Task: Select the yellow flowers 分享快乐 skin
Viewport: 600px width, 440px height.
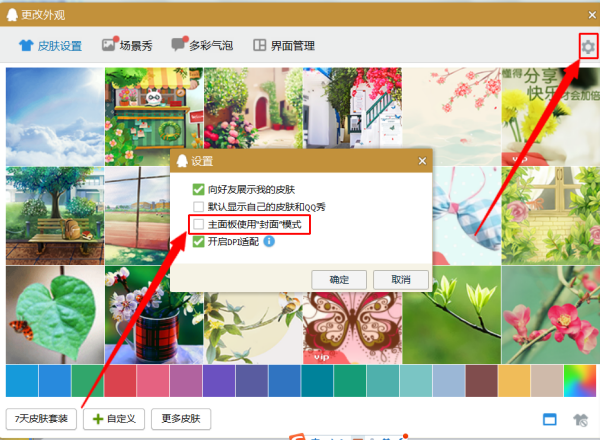Action: (551, 117)
